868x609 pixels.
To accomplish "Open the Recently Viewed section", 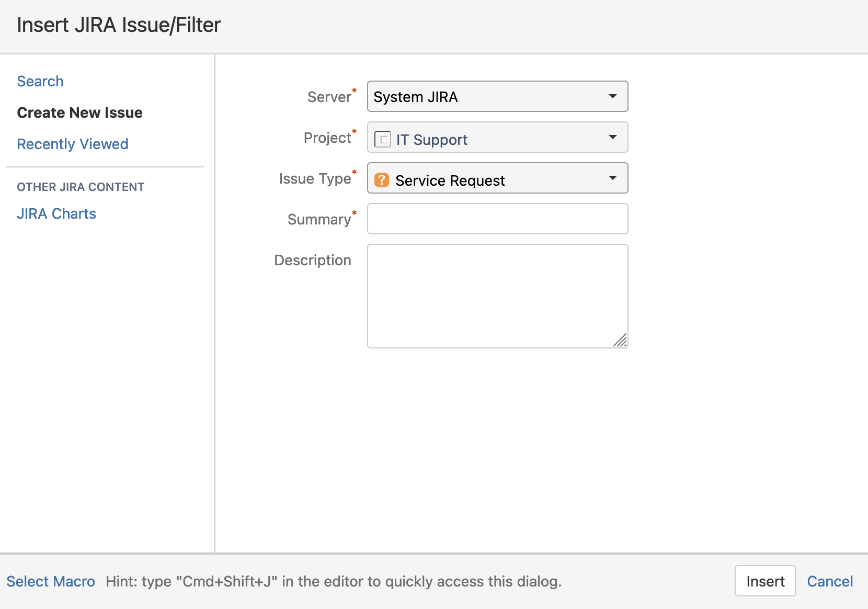I will click(x=73, y=144).
